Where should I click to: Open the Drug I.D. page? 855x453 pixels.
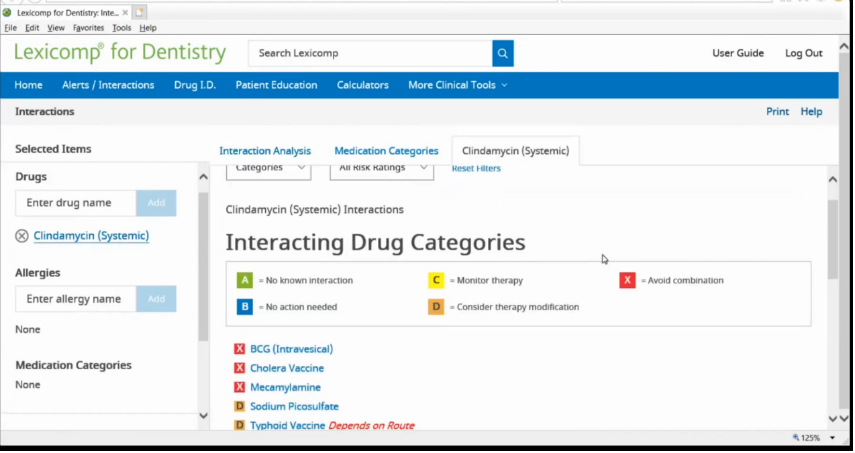pyautogui.click(x=195, y=85)
